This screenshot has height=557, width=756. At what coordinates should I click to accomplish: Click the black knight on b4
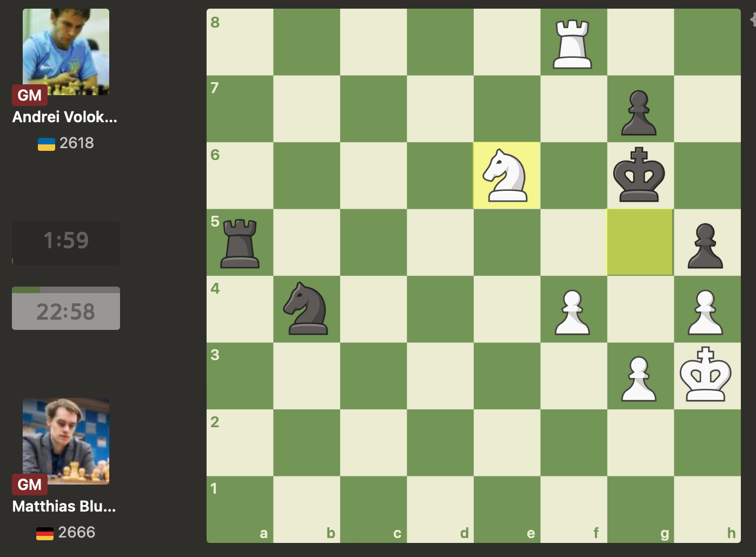tap(307, 309)
